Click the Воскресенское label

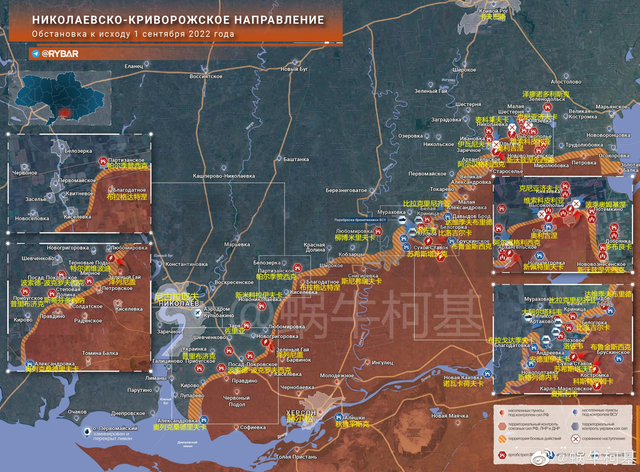234,282
